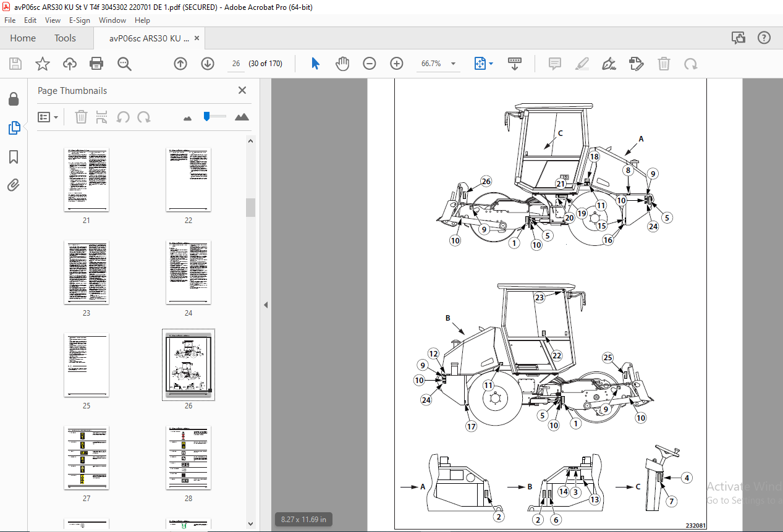Screen dimensions: 783x532
Task: Select page 24 thumbnail
Action: (188, 272)
